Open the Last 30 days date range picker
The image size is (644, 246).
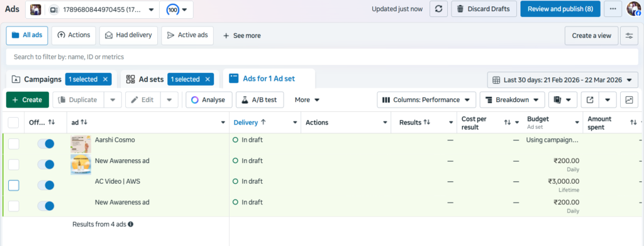point(563,80)
